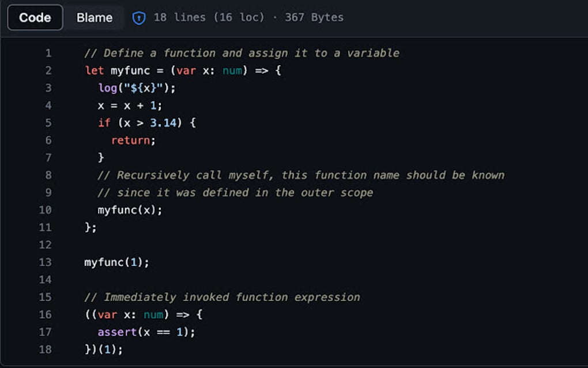This screenshot has width=588, height=368.
Task: Click the num type annotation on line 16
Action: pyautogui.click(x=153, y=314)
